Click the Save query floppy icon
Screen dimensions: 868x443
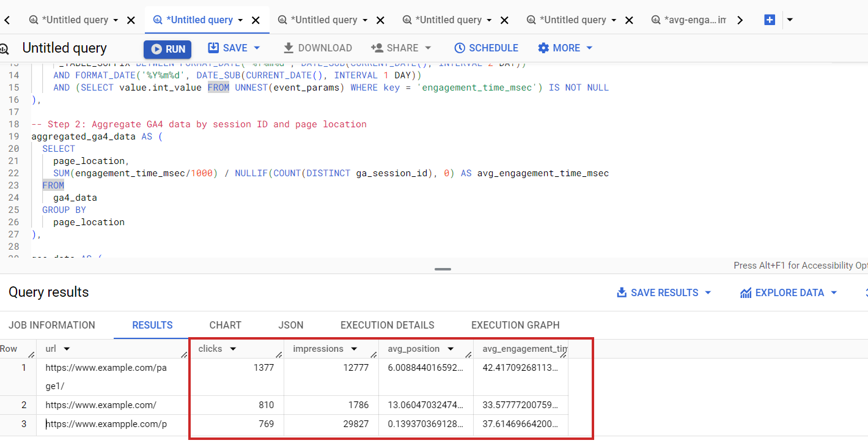[213, 48]
